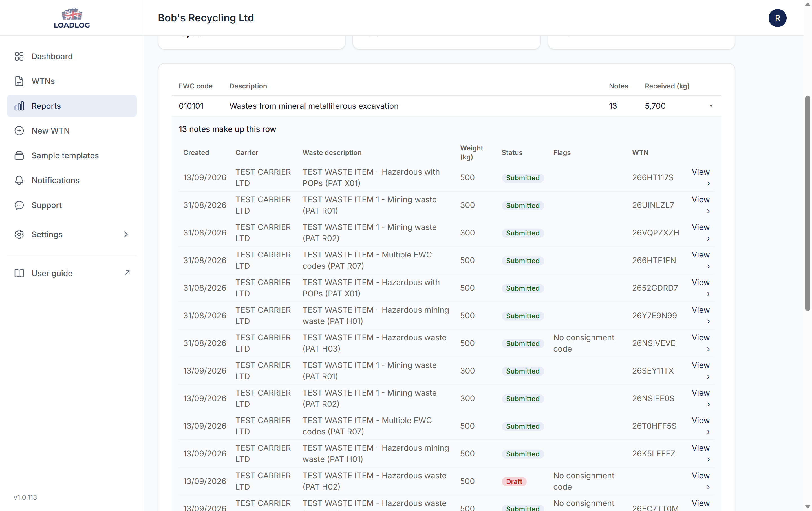This screenshot has width=812, height=511.
Task: View note 26T0HFF5S
Action: [701, 426]
